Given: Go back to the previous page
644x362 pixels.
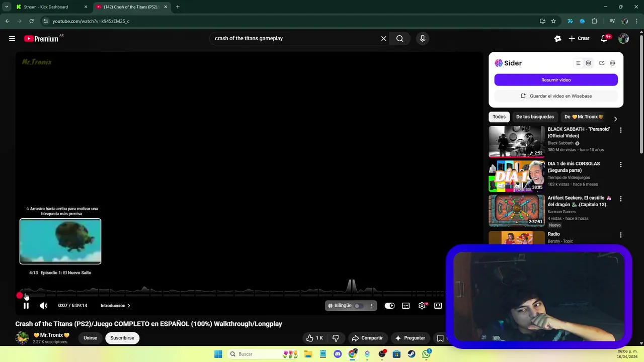Looking at the screenshot, I should point(7,21).
